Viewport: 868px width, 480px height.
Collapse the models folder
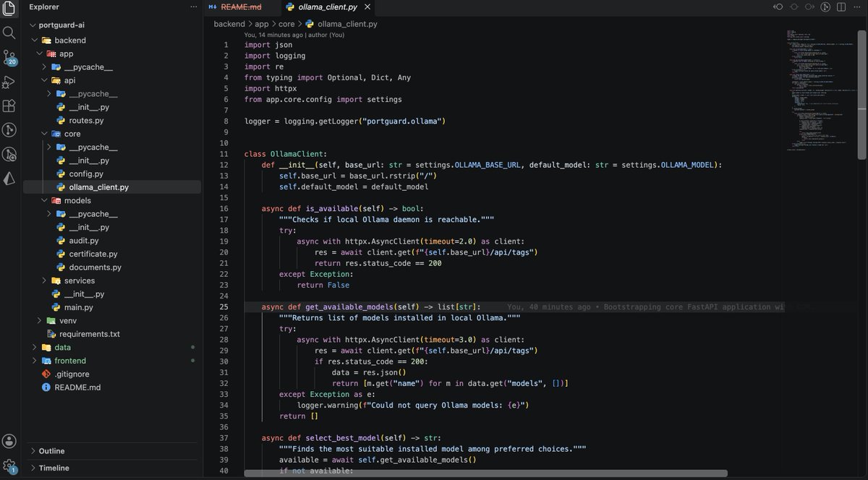pyautogui.click(x=44, y=200)
